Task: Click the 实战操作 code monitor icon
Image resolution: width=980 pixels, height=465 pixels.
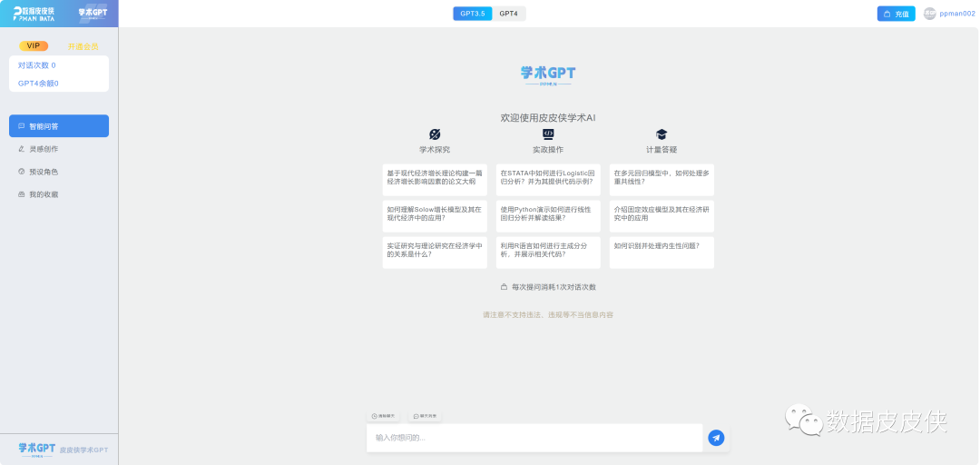Action: (x=548, y=134)
